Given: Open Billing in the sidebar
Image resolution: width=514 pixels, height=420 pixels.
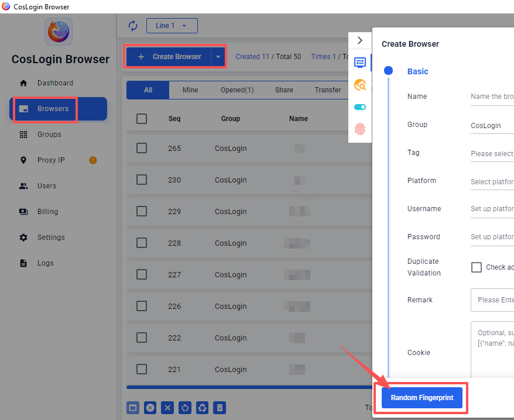Looking at the screenshot, I should point(47,212).
